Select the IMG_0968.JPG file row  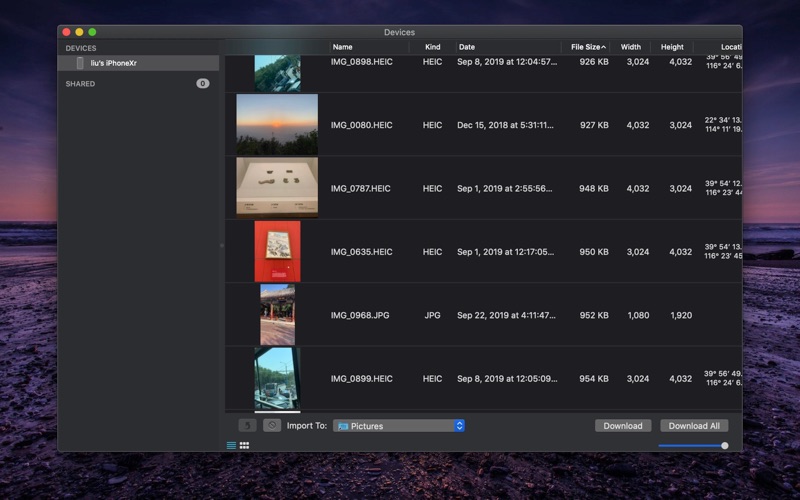[x=360, y=315]
